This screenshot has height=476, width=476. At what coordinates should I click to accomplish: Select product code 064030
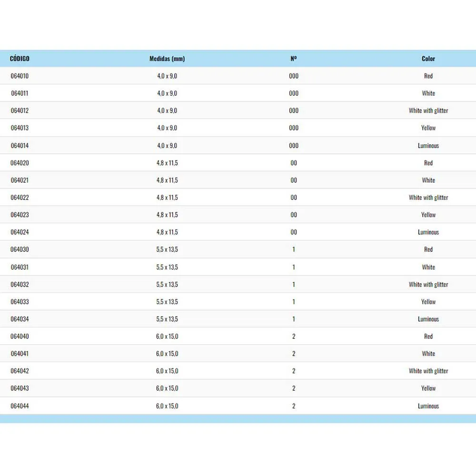point(20,249)
